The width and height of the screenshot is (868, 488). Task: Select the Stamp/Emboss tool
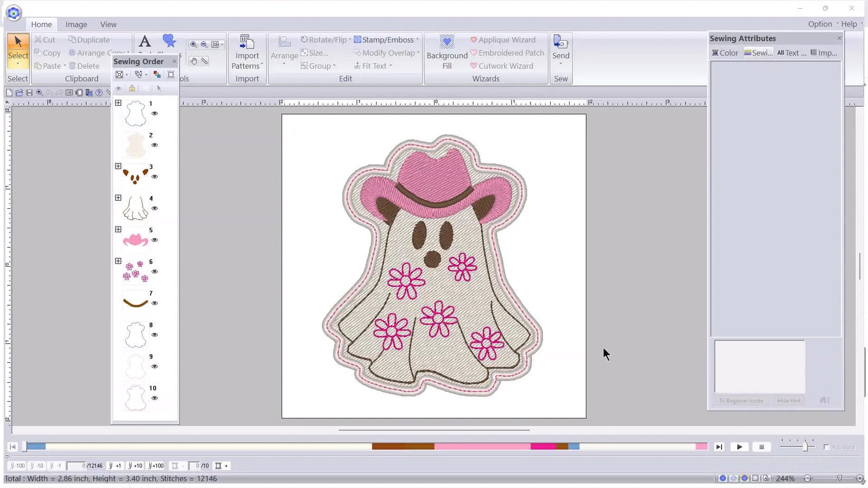(386, 40)
